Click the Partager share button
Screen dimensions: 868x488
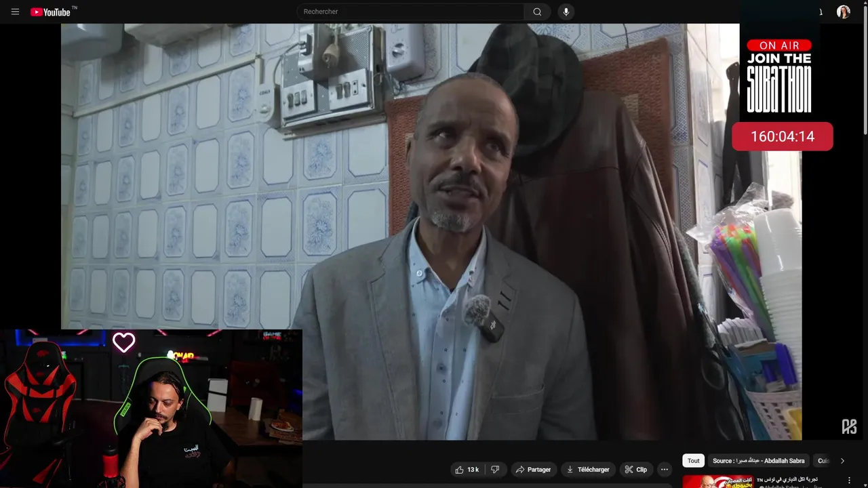533,469
